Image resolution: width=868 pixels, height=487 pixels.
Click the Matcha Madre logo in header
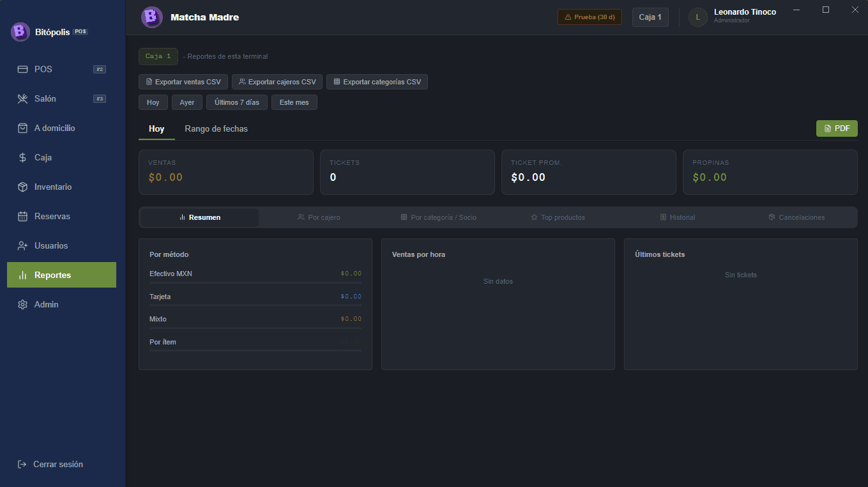152,17
